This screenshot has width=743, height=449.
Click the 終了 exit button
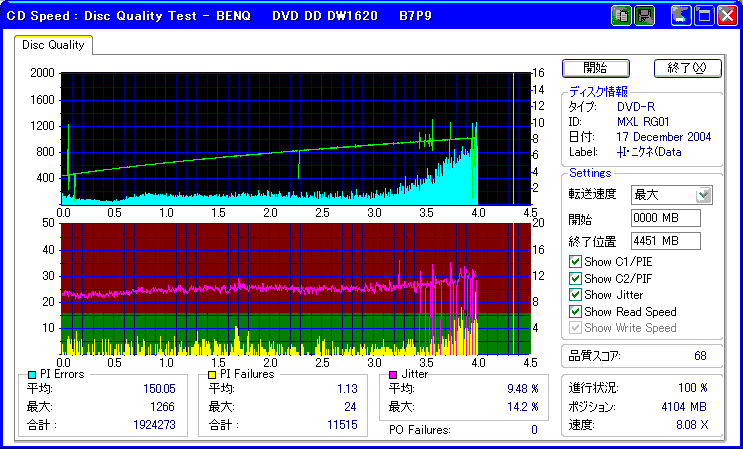coord(687,68)
